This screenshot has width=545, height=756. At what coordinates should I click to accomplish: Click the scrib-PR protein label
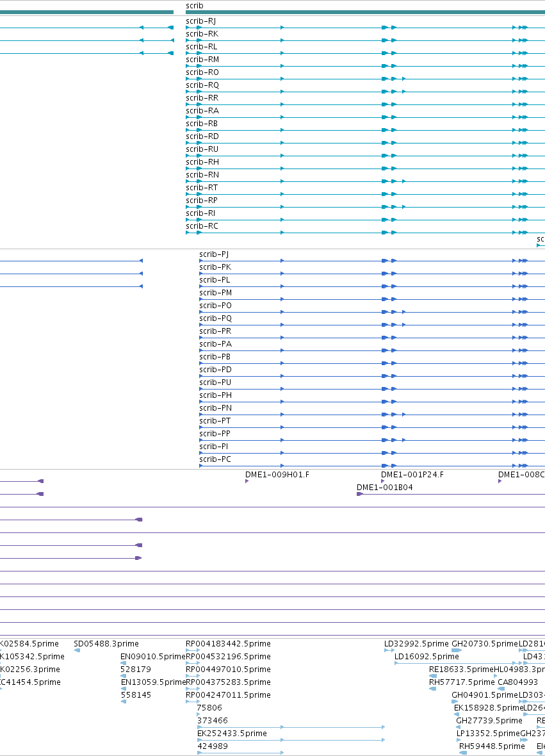pos(215,331)
